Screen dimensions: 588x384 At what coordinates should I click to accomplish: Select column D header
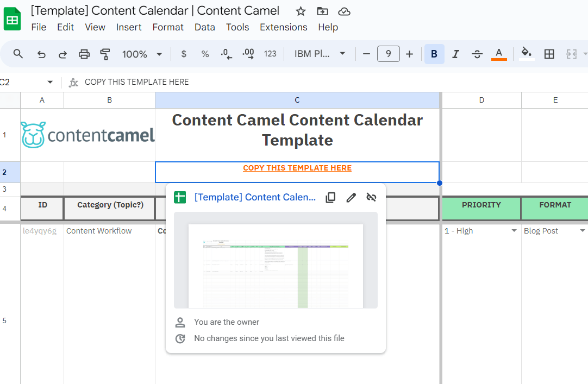click(x=481, y=100)
